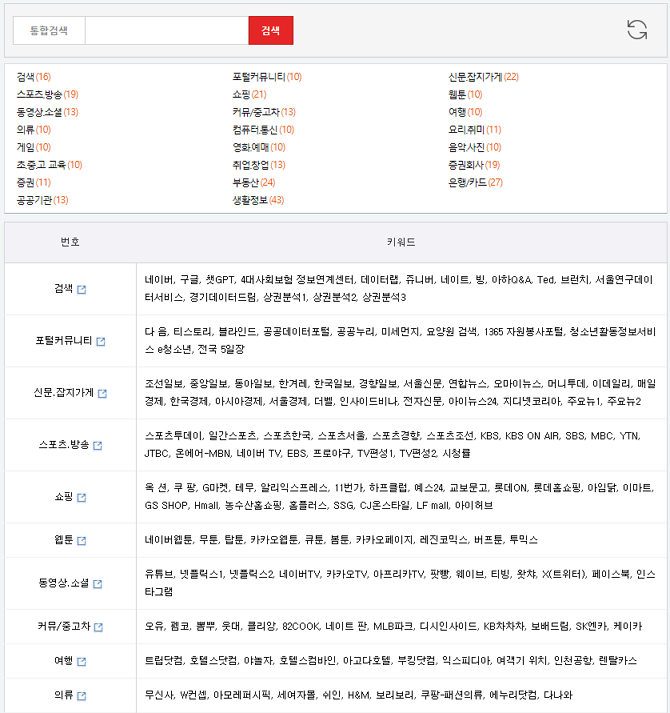
Task: Open the 취업창업(13) category link
Action: click(259, 165)
